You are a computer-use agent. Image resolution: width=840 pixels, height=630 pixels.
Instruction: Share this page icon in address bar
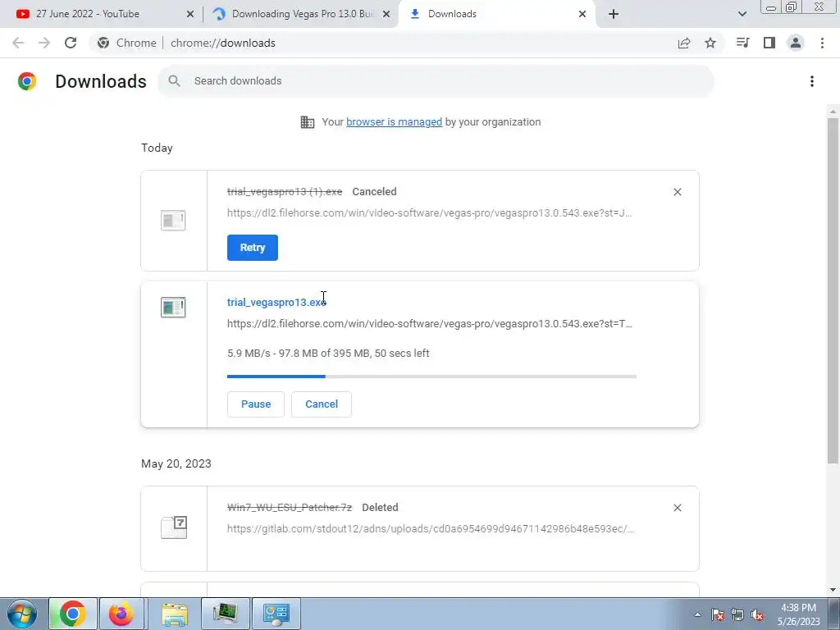coord(684,43)
